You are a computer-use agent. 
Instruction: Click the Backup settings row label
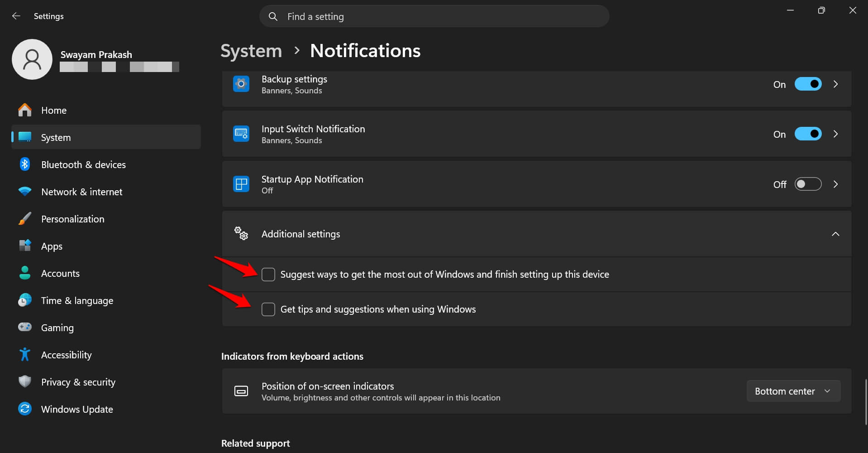(294, 79)
